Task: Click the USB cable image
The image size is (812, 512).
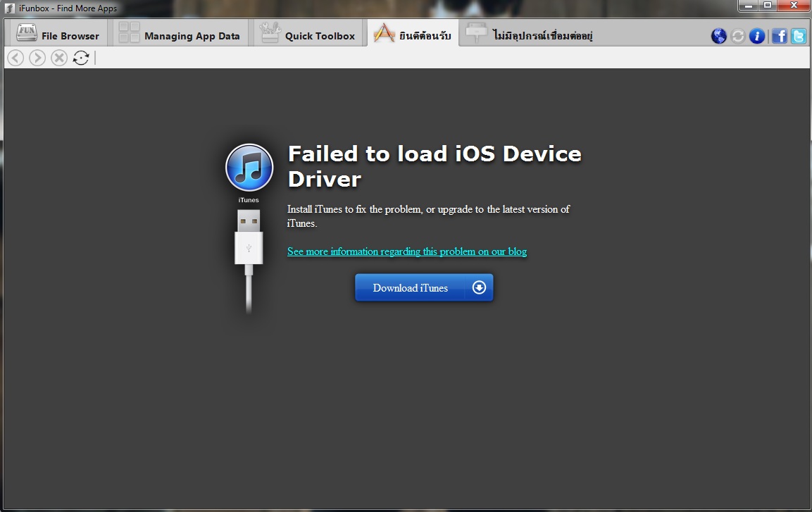Action: (x=249, y=261)
